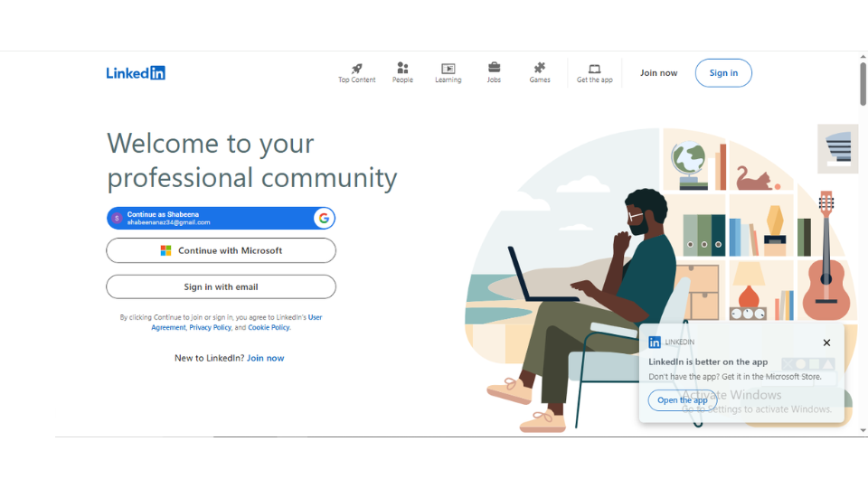Image resolution: width=868 pixels, height=488 pixels.
Task: Choose Continue with Microsoft
Action: pos(221,250)
